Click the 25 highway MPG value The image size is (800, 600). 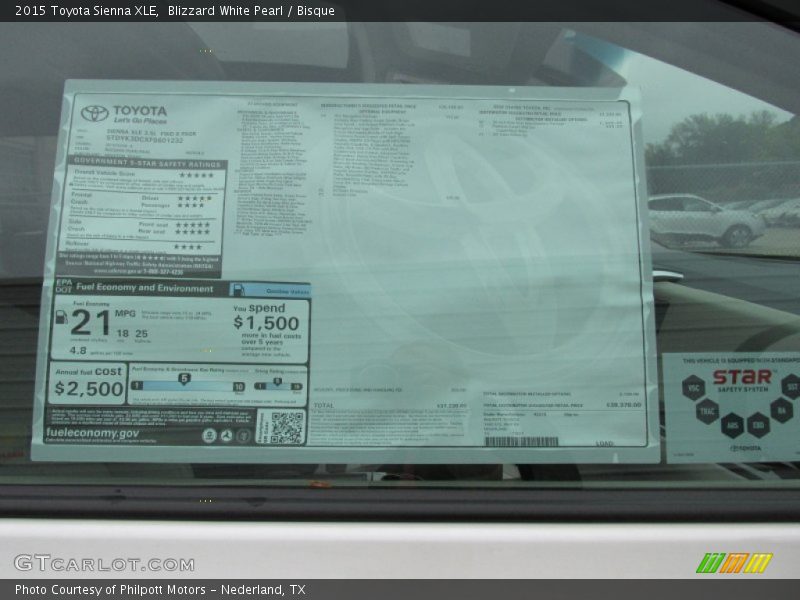point(141,334)
